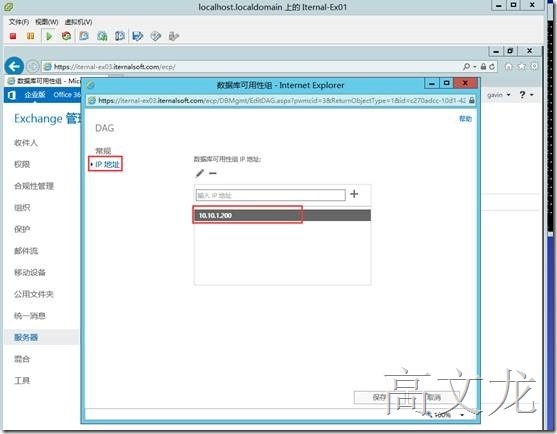Select 邮件流 in the left navigation
The width and height of the screenshot is (557, 434).
pos(26,251)
